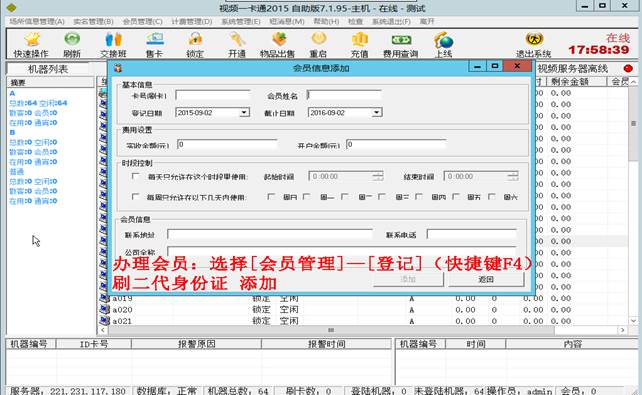Click the 上线 globe toolbar icon
Screen dimensions: 642x395
pos(443,40)
